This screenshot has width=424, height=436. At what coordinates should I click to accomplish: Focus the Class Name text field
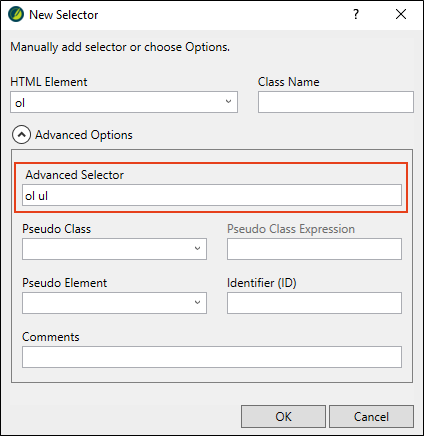336,102
